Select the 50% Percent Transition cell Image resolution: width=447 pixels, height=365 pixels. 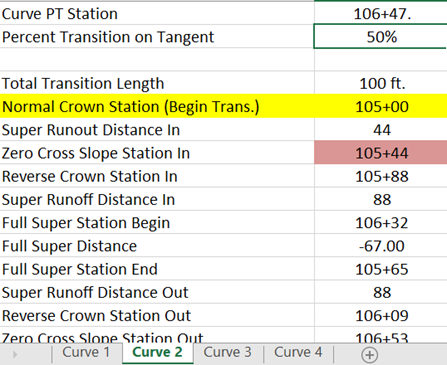[381, 36]
